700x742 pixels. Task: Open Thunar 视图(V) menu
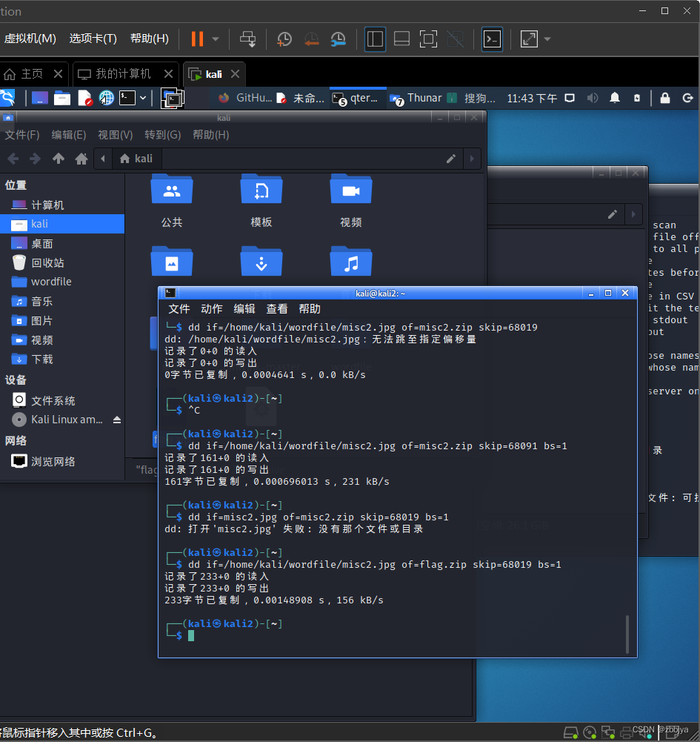pyautogui.click(x=116, y=135)
